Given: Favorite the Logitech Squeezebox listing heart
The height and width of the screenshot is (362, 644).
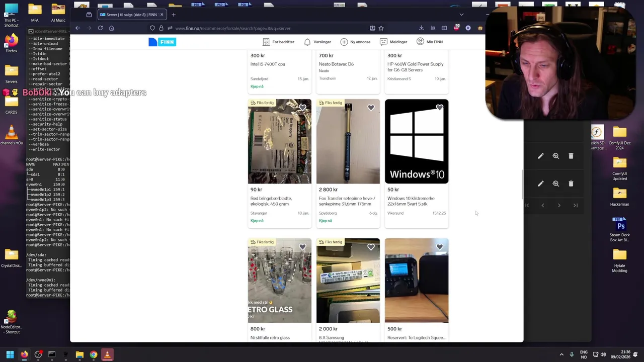Looking at the screenshot, I should (440, 247).
